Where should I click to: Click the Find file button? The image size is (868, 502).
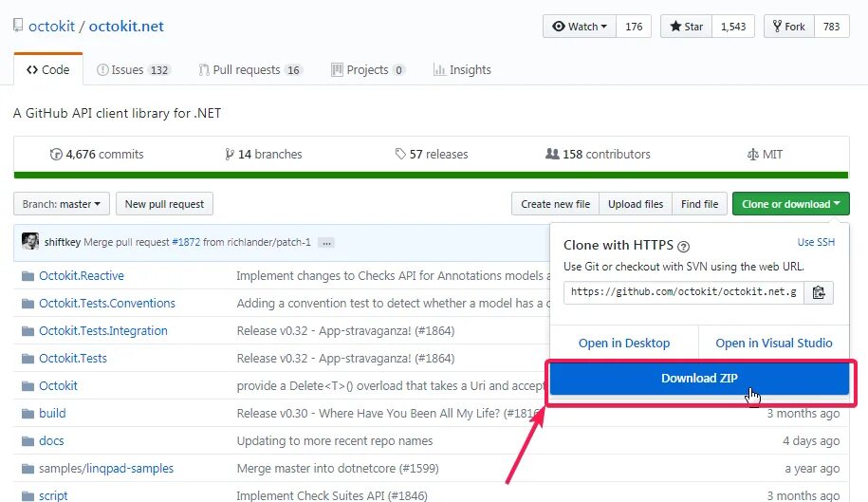point(700,204)
